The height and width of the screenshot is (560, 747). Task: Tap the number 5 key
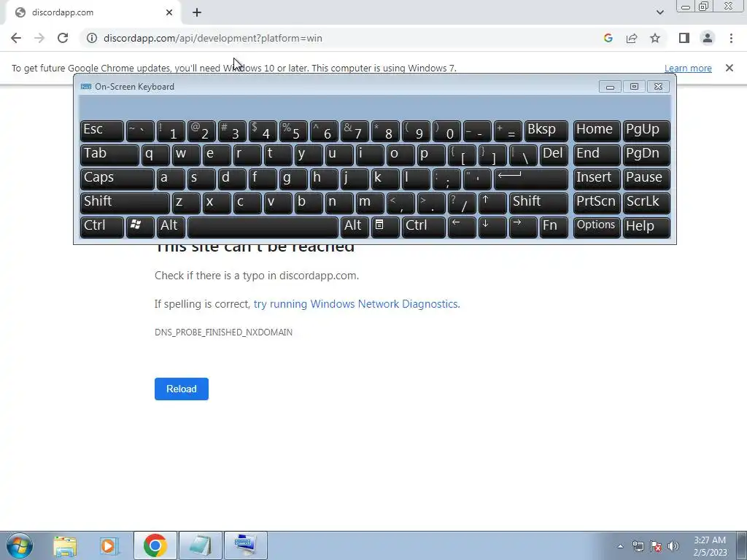click(293, 131)
